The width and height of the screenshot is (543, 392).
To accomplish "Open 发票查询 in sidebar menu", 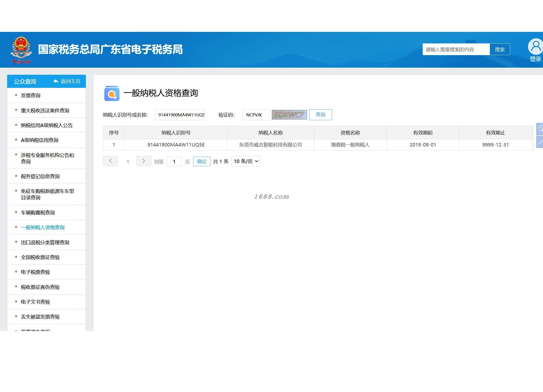I will coord(31,95).
